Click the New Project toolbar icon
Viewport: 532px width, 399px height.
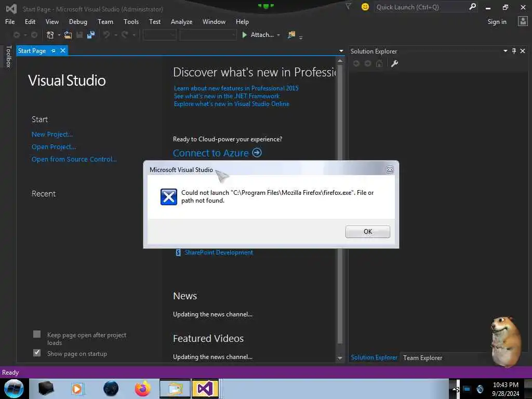tap(50, 35)
